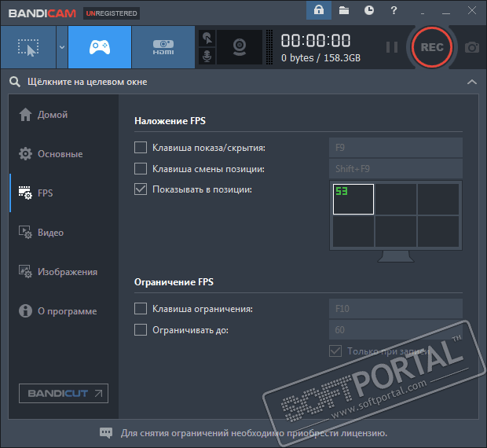Open the scheduled recording clock icon

369,10
